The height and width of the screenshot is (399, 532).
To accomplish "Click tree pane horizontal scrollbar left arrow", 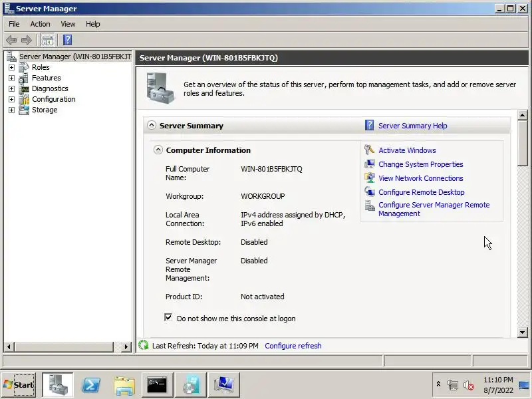I will tap(9, 346).
